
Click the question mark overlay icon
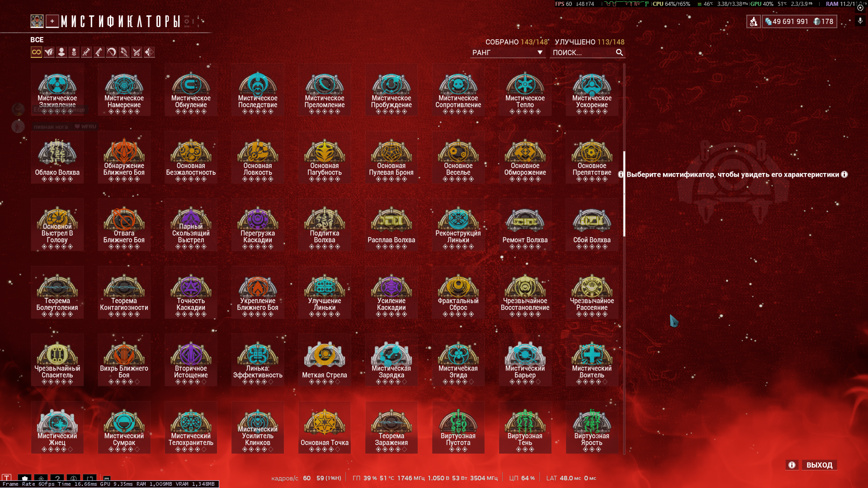pos(57,478)
